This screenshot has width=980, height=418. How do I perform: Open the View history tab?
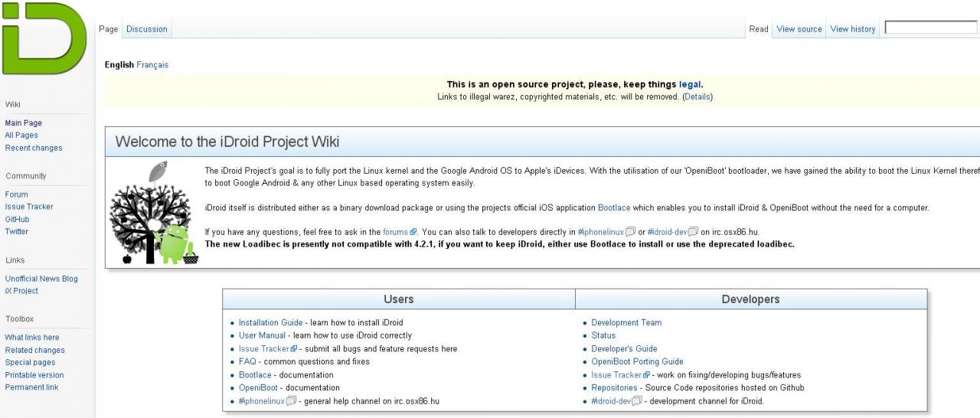[853, 29]
